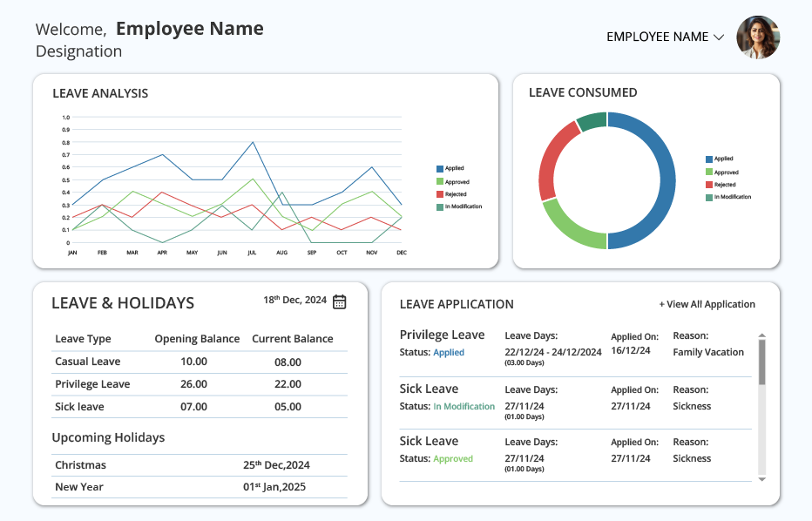Click scroll down arrow in Leave Application
The image size is (812, 521).
761,479
